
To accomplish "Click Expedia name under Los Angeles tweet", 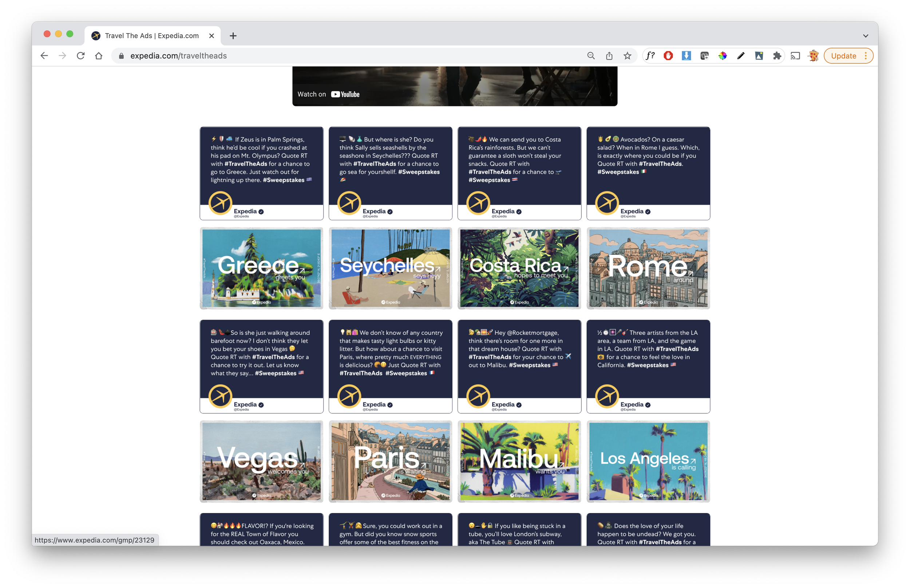I will coord(632,405).
